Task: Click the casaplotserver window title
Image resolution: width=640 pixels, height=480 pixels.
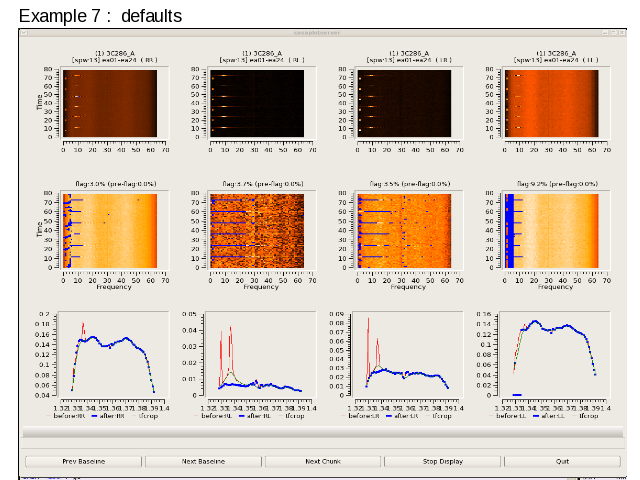Action: click(317, 33)
